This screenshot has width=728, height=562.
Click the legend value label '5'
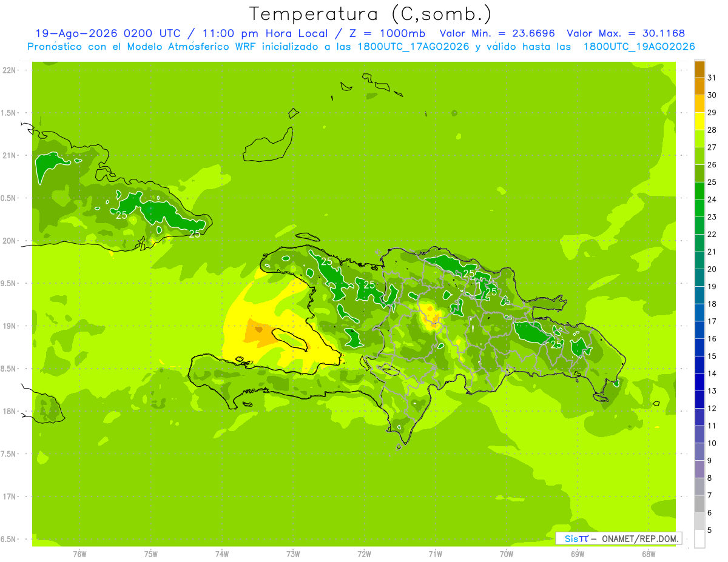710,530
